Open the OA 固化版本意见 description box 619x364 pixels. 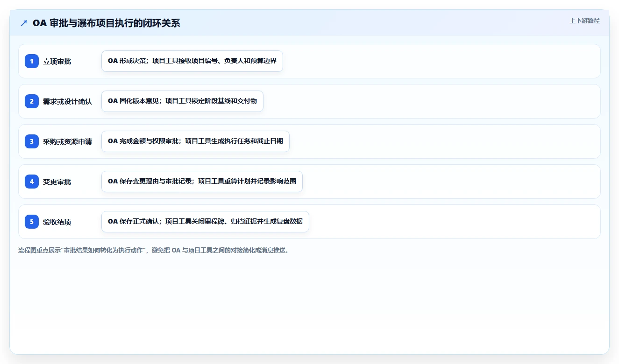point(182,101)
